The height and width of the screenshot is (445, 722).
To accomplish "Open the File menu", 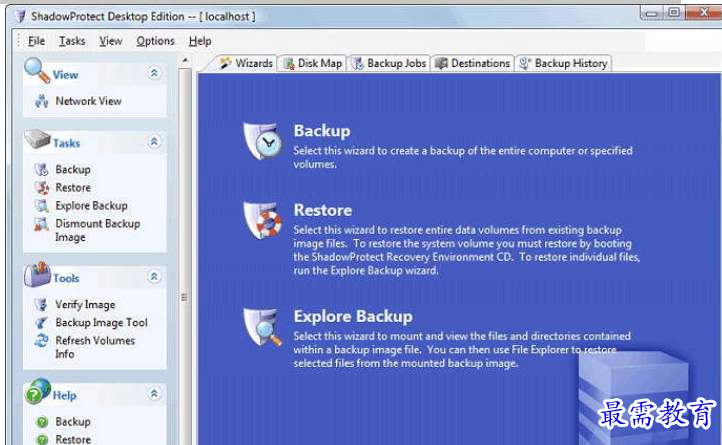I will pos(36,41).
